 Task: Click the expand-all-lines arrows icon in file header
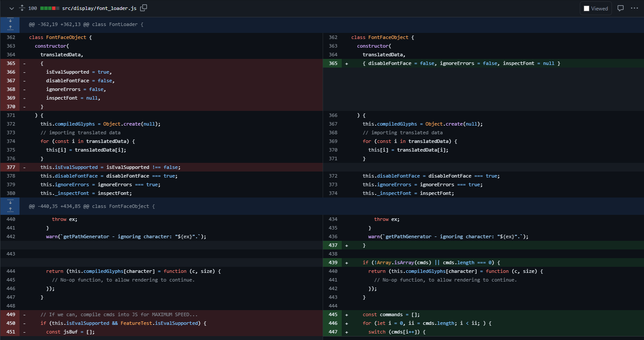point(22,8)
